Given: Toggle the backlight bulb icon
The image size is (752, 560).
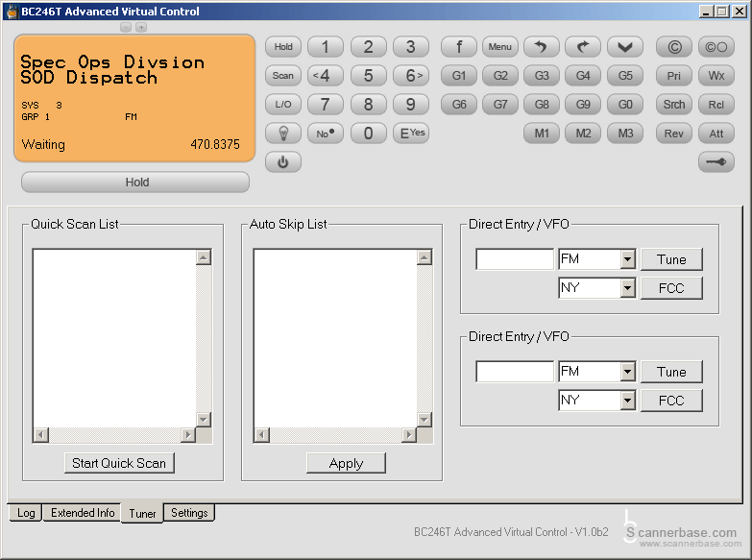Looking at the screenshot, I should [283, 134].
